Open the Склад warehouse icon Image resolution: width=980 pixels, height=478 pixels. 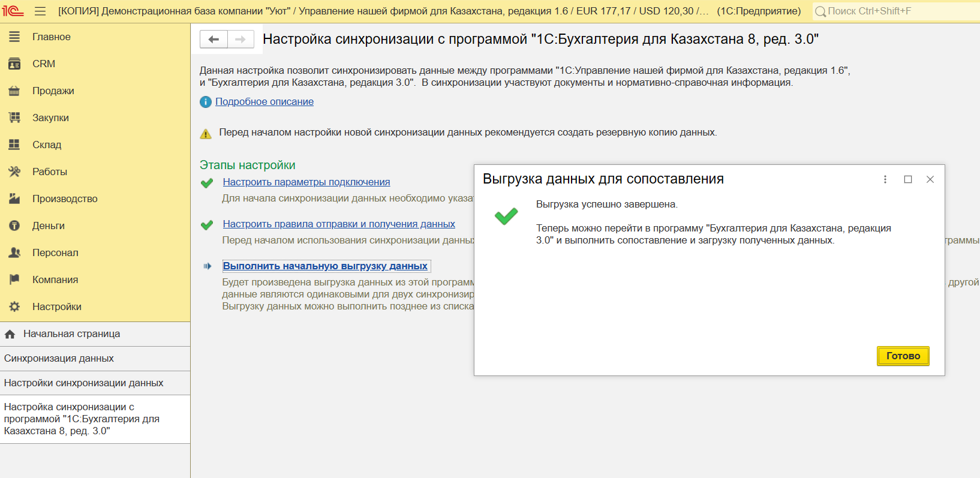click(14, 145)
